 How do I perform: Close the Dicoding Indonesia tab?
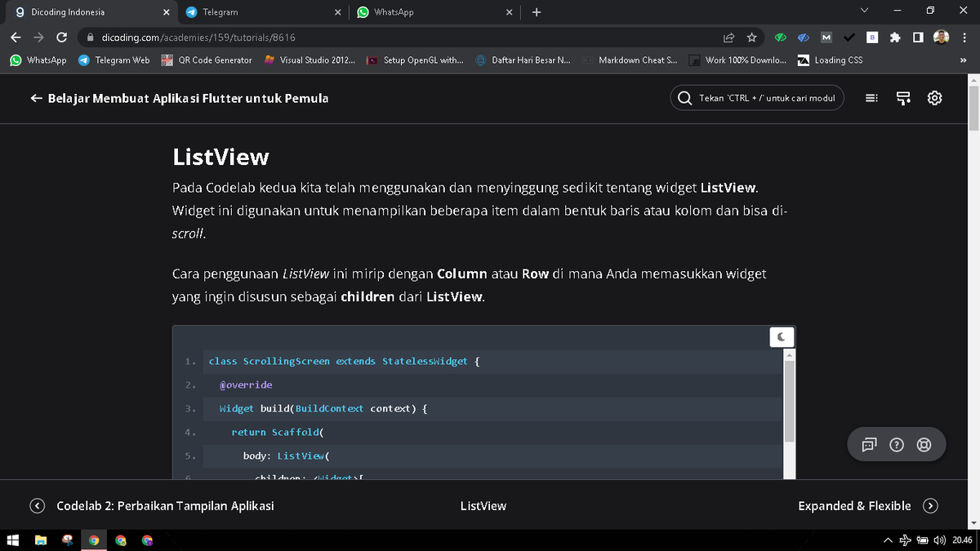(x=166, y=12)
